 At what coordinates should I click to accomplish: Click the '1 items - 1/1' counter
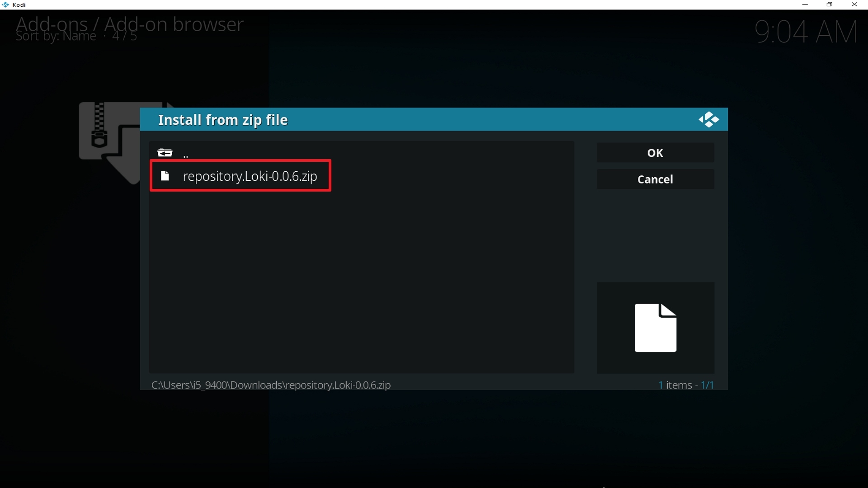[x=686, y=385]
